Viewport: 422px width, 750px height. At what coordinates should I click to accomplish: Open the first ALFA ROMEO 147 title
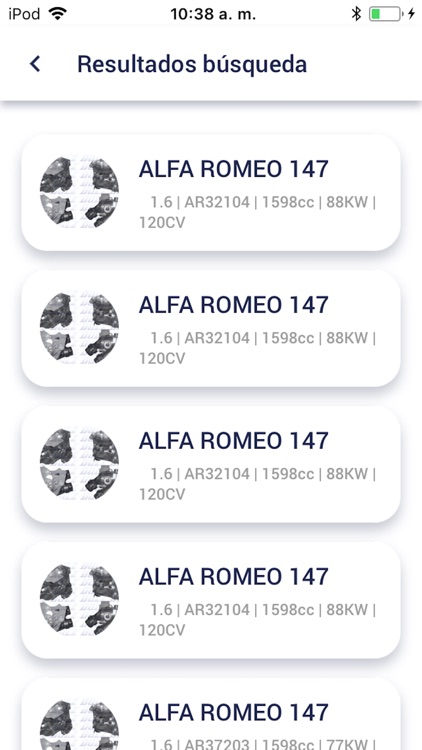coord(233,169)
